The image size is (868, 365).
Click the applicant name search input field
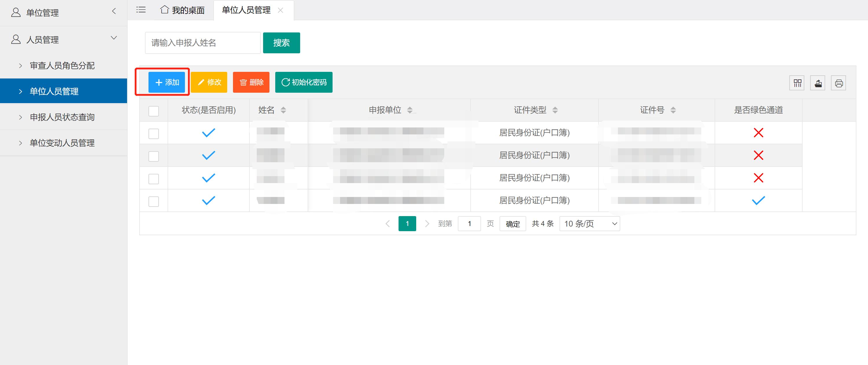tap(202, 43)
